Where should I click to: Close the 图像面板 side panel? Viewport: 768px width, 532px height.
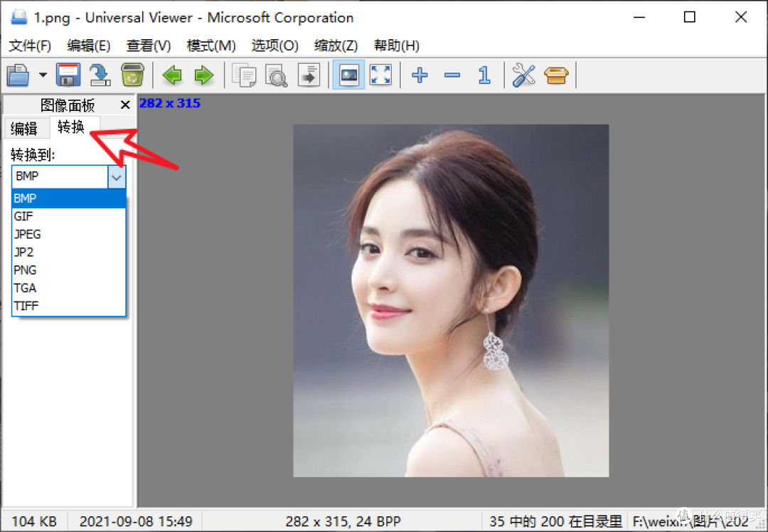[x=125, y=105]
